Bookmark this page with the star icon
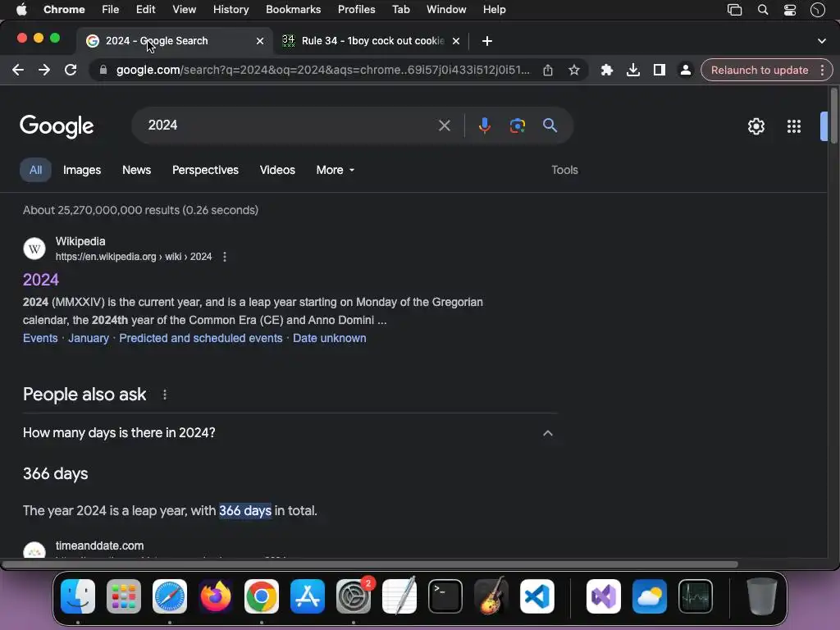The image size is (840, 630). point(573,71)
